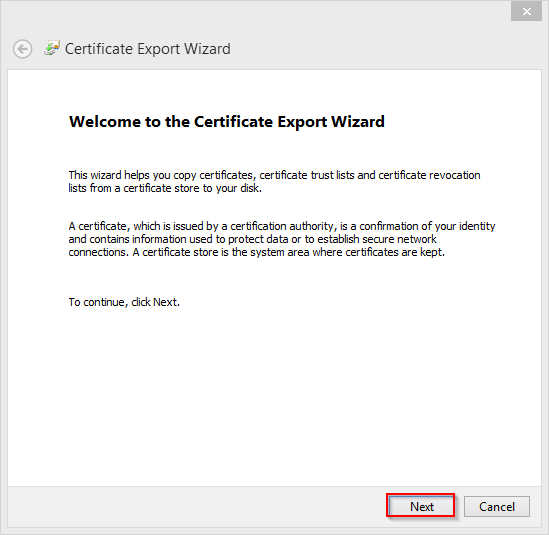Viewport: 549px width, 535px height.
Task: Click the word "Wizard" in the bold heading
Action: (358, 122)
